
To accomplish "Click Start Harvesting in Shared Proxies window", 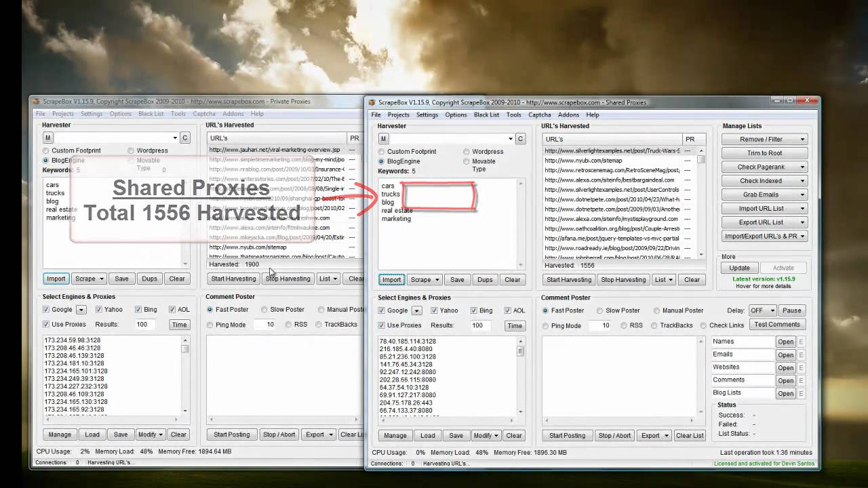I will [568, 279].
